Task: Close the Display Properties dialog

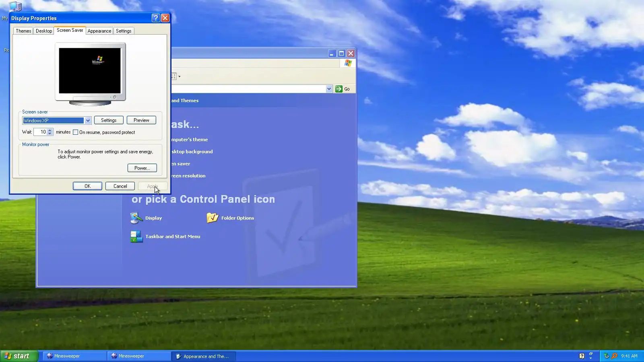Action: point(165,18)
